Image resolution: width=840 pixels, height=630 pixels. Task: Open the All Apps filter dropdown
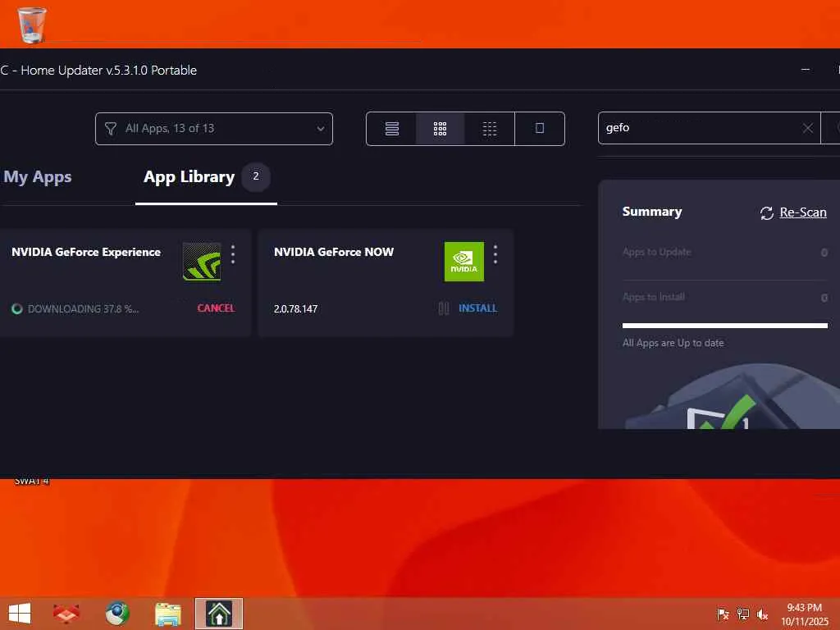[214, 129]
